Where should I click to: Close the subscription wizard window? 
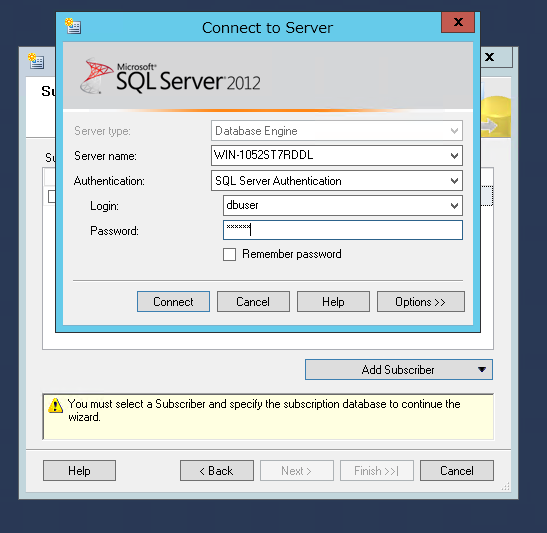pos(490,57)
